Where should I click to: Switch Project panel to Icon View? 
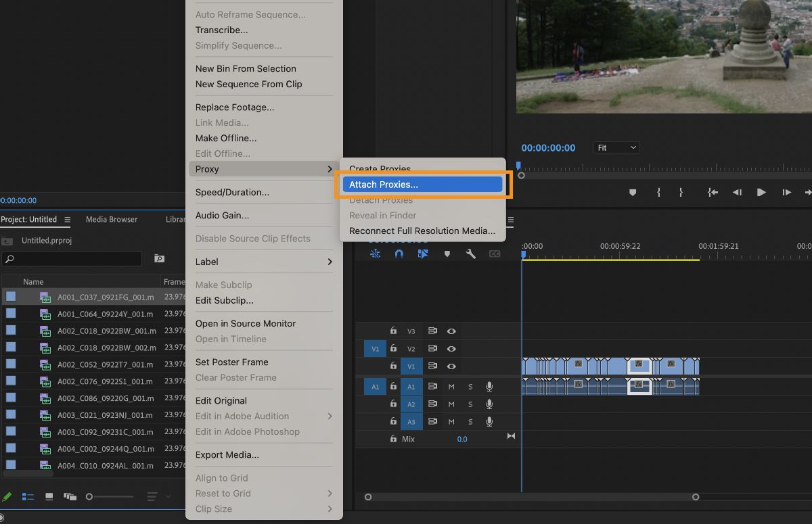coord(48,496)
